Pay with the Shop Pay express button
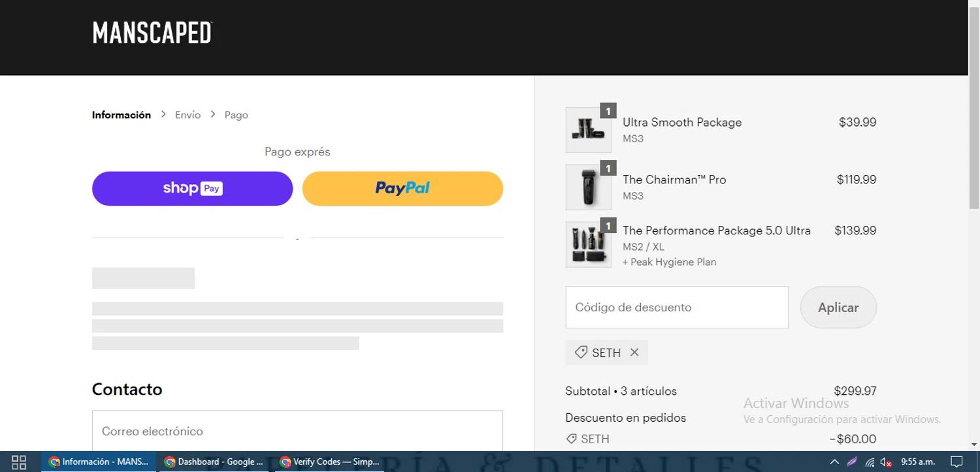This screenshot has height=472, width=980. [x=192, y=189]
